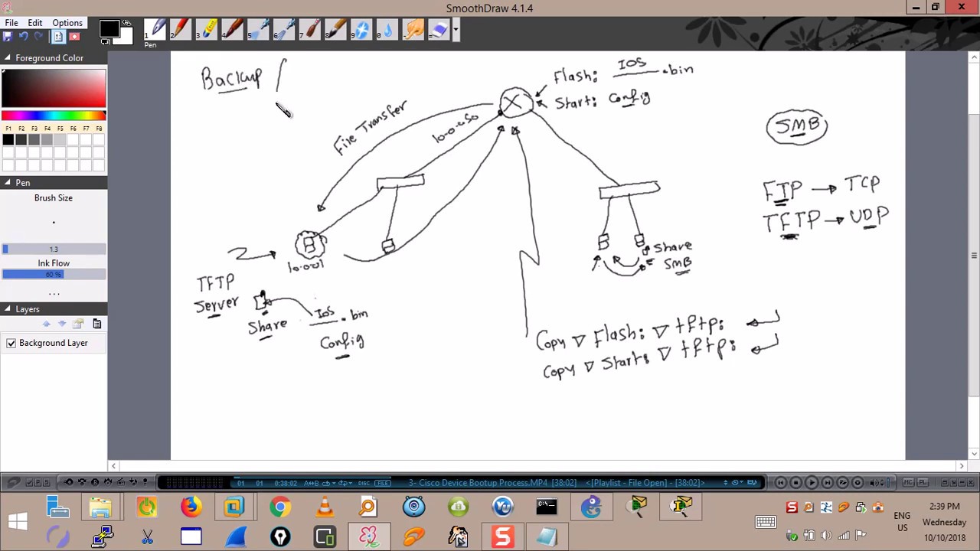Open Firefox from the taskbar
Viewport: 980px width, 551px height.
click(191, 507)
